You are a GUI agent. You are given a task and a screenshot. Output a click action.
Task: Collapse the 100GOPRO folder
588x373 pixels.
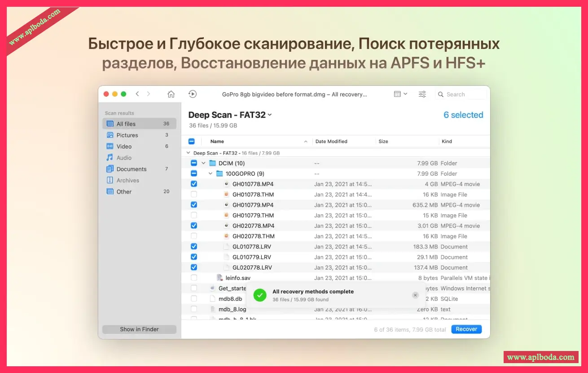210,173
